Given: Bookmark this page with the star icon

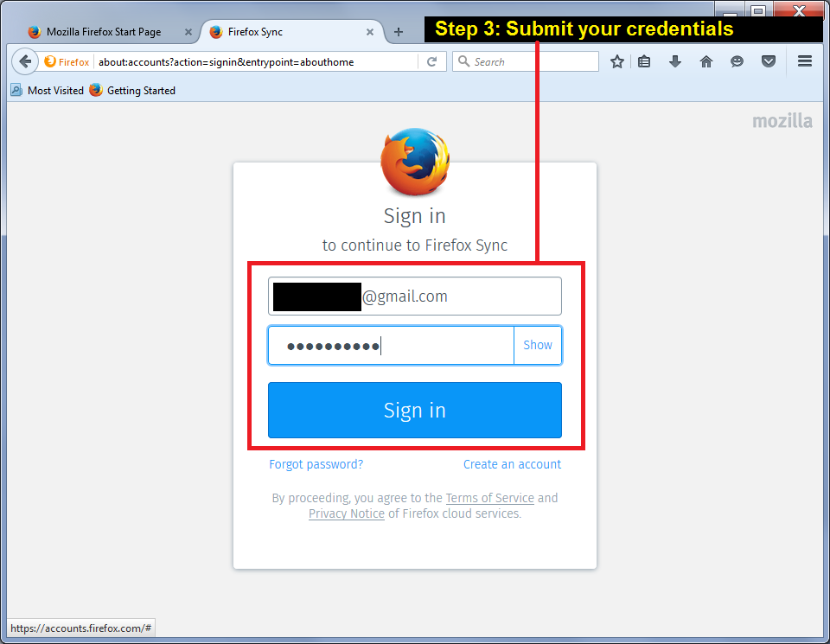Looking at the screenshot, I should coord(616,62).
